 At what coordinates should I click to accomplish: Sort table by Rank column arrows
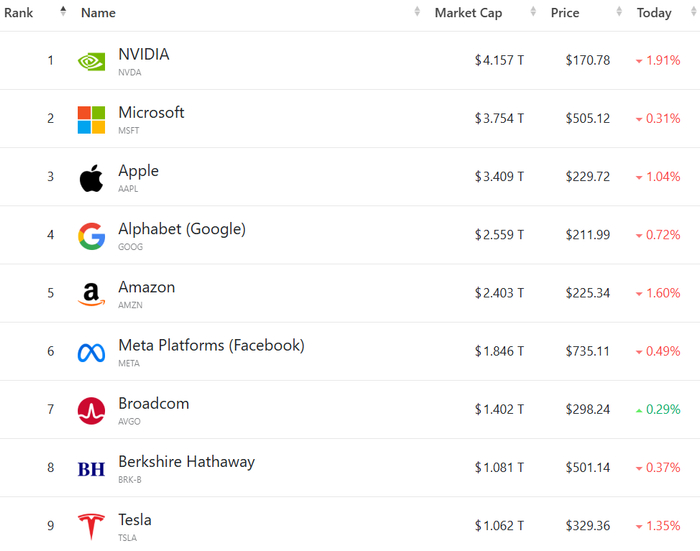(63, 13)
